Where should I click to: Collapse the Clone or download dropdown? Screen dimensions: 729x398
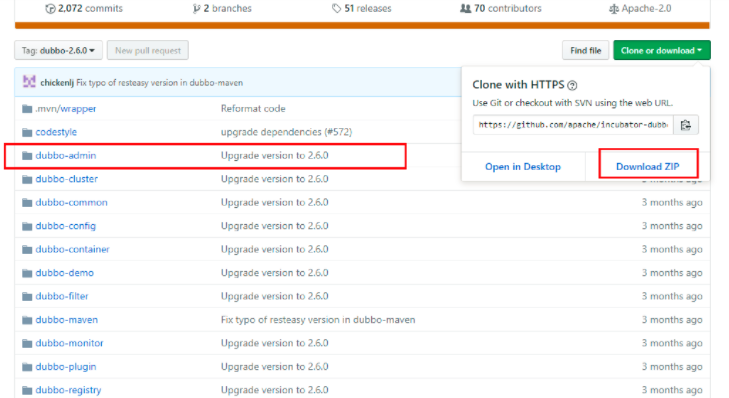(662, 50)
